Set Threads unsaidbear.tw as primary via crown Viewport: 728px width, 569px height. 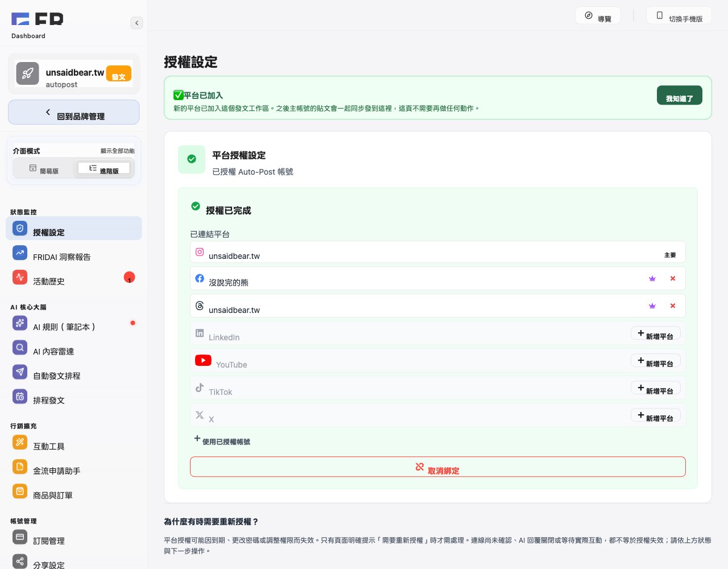(x=652, y=306)
